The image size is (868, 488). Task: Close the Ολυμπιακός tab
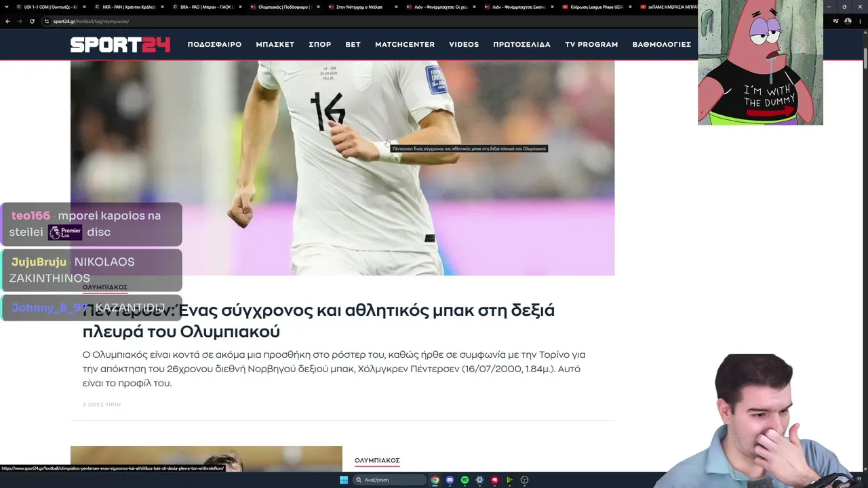(x=318, y=7)
